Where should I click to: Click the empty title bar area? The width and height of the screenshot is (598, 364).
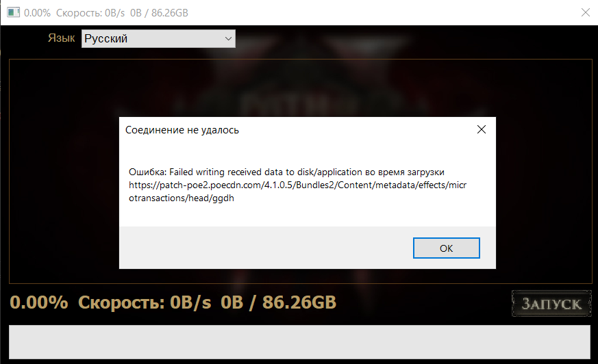382,12
